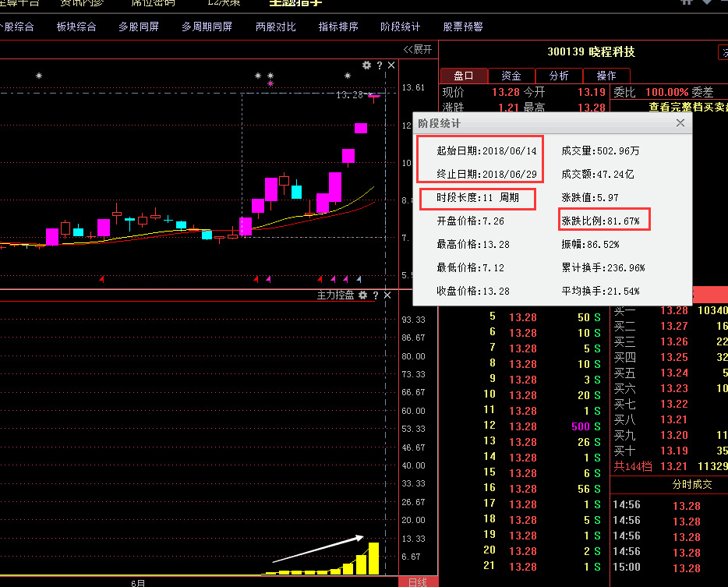
Task: Click the 成交量:502.96万 entry
Action: pyautogui.click(x=600, y=151)
